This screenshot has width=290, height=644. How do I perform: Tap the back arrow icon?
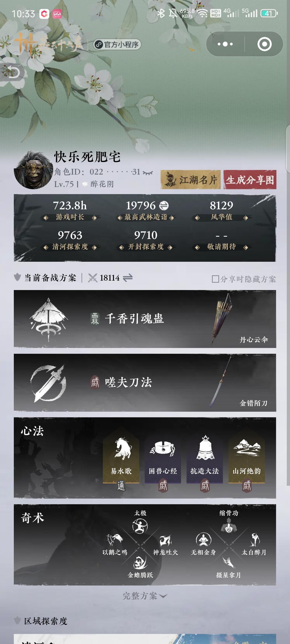coord(12,72)
